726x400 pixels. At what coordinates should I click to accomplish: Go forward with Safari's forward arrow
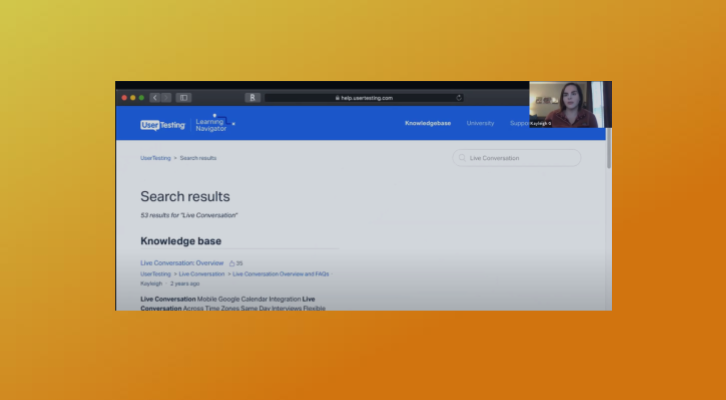(166, 98)
